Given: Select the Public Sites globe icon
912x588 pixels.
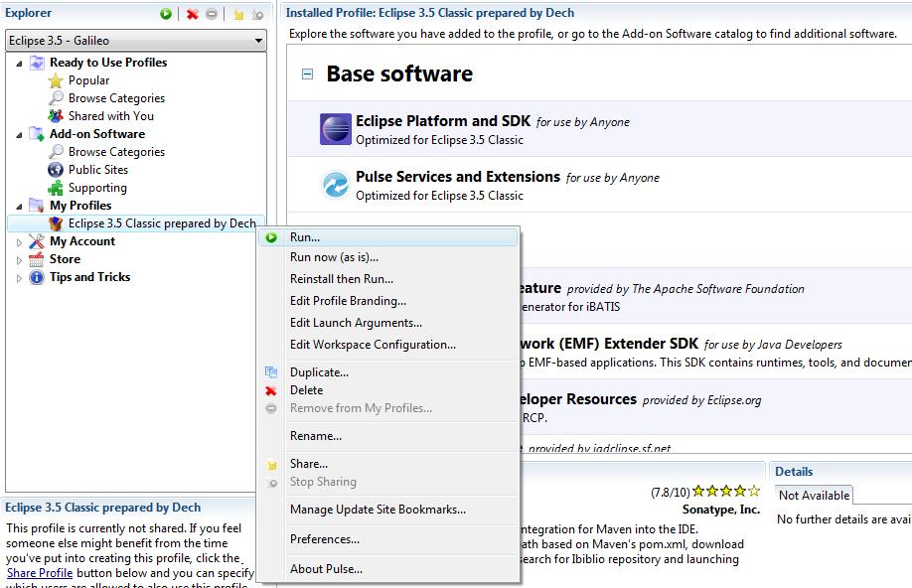Looking at the screenshot, I should pos(56,170).
